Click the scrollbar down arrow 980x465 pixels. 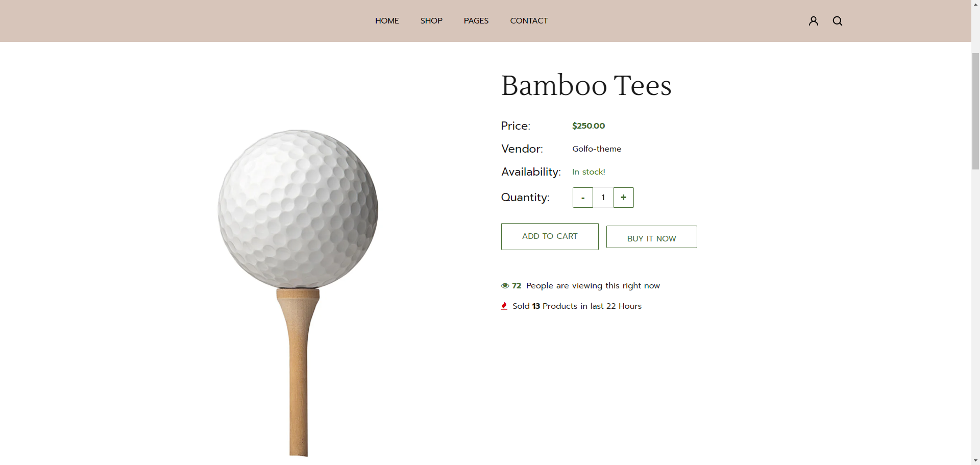click(x=975, y=460)
